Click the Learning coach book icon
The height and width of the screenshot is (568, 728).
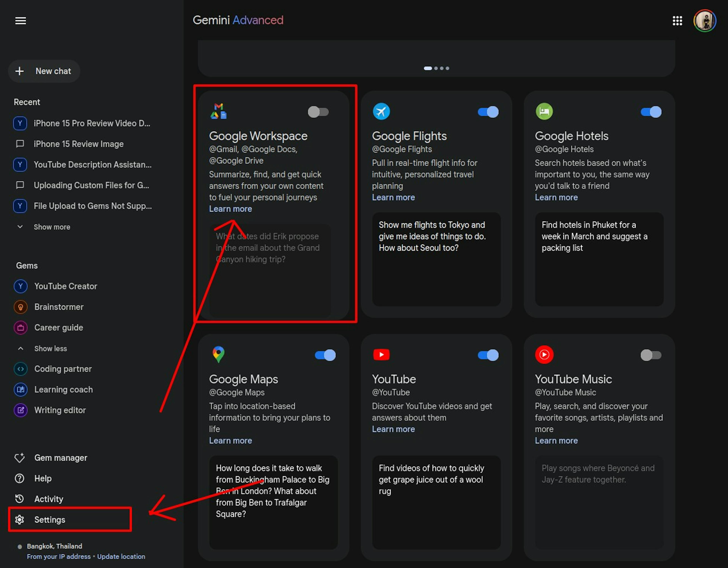tap(21, 389)
